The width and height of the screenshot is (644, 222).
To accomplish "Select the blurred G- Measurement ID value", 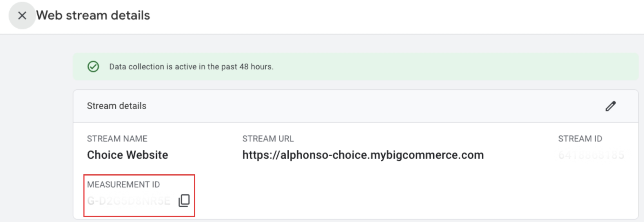I will pyautogui.click(x=129, y=201).
